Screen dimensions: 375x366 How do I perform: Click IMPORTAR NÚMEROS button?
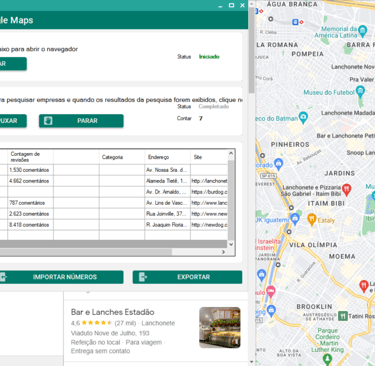(61, 277)
